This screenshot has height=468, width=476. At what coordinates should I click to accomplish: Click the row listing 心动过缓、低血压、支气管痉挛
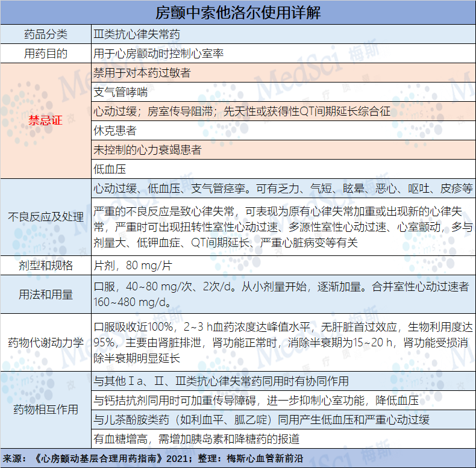[284, 189]
